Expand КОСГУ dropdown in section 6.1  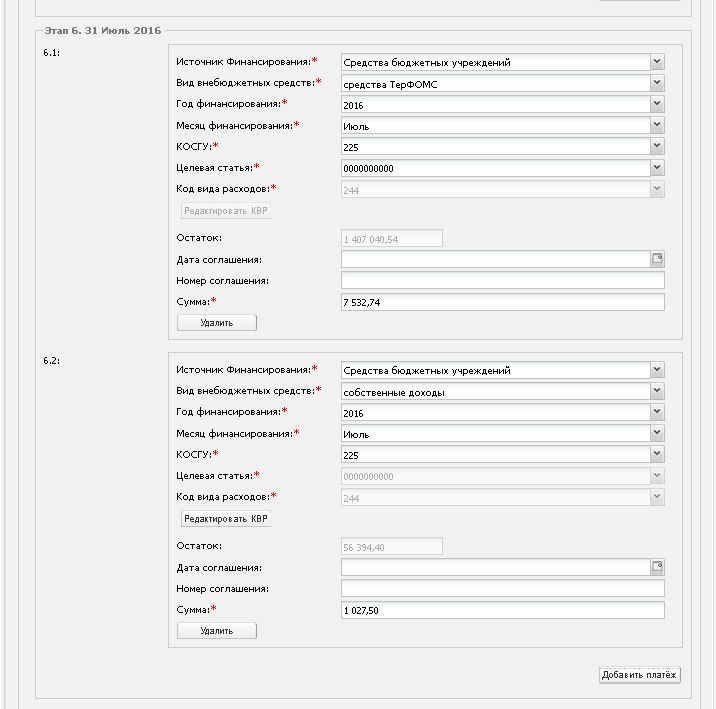coord(656,146)
